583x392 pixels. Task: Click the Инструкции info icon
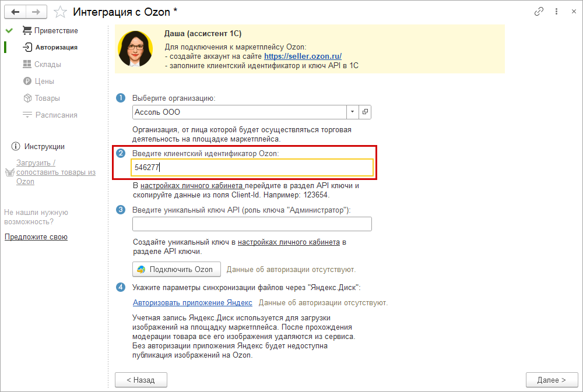pyautogui.click(x=16, y=146)
